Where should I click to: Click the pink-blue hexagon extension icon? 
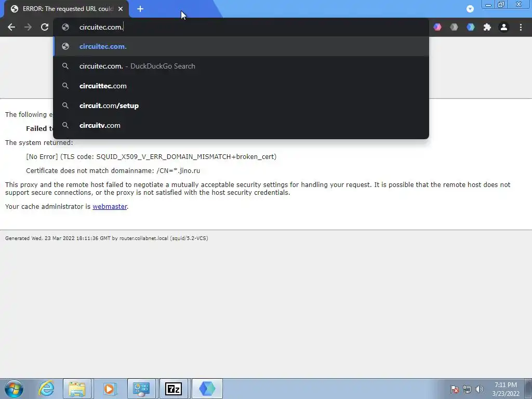click(x=437, y=27)
